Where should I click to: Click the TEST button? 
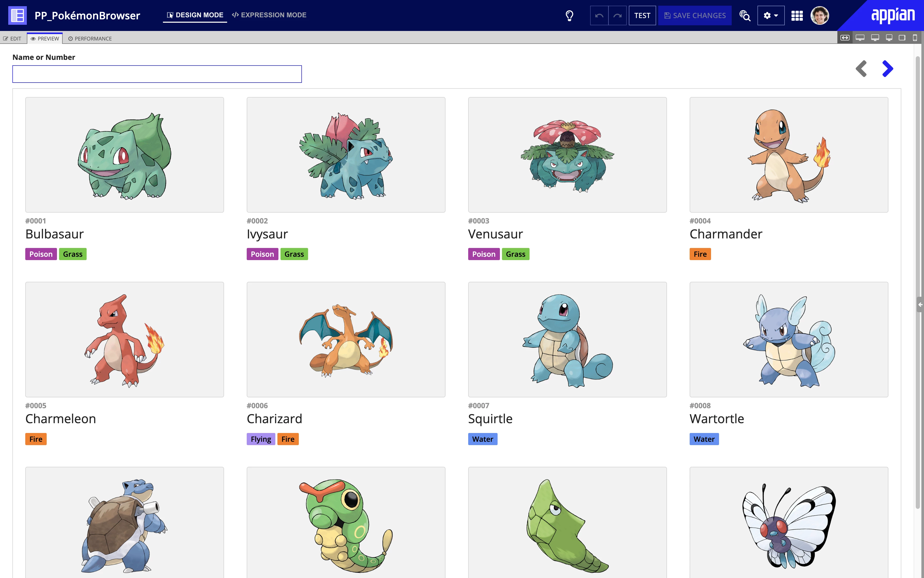pyautogui.click(x=642, y=16)
